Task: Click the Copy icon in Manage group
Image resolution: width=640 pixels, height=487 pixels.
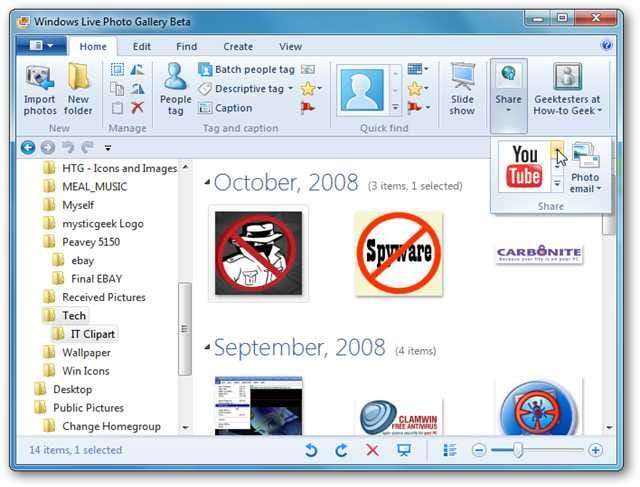Action: [x=118, y=89]
